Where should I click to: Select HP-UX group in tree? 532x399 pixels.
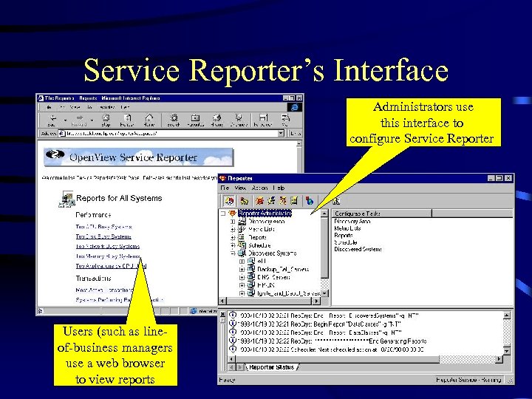point(266,285)
